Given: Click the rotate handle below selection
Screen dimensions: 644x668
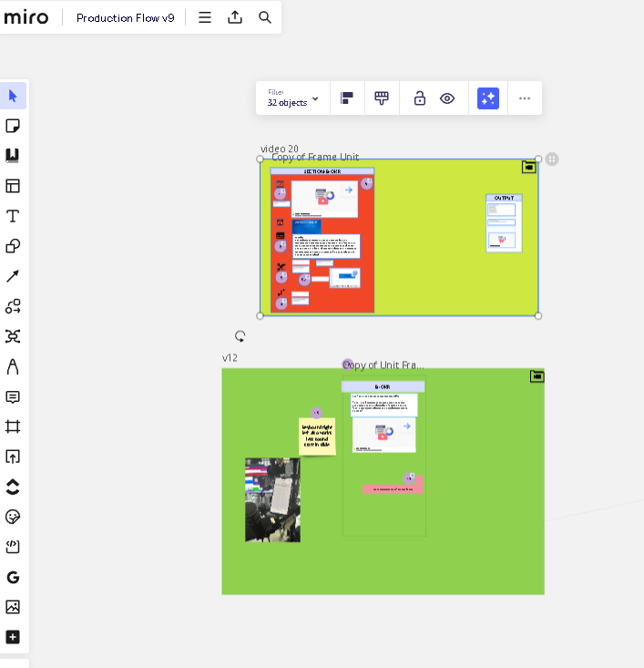Looking at the screenshot, I should point(240,336).
